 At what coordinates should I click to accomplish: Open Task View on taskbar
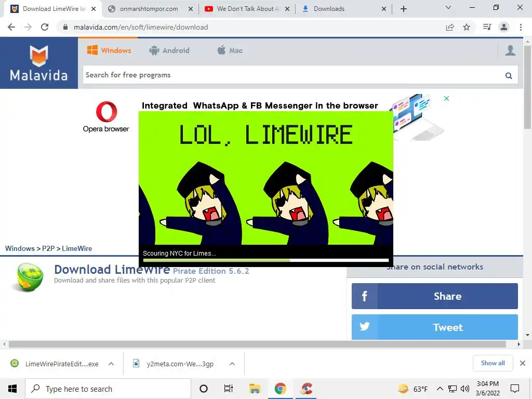click(x=229, y=389)
